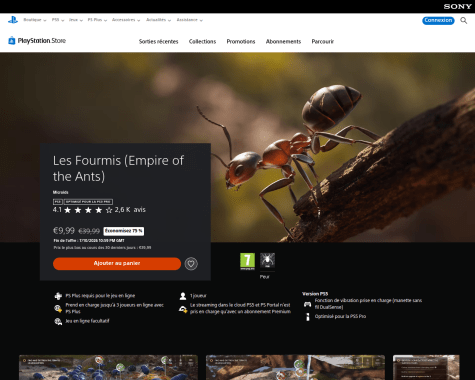This screenshot has width=475, height=380.
Task: Click the Les Fourmis game title
Action: click(118, 168)
